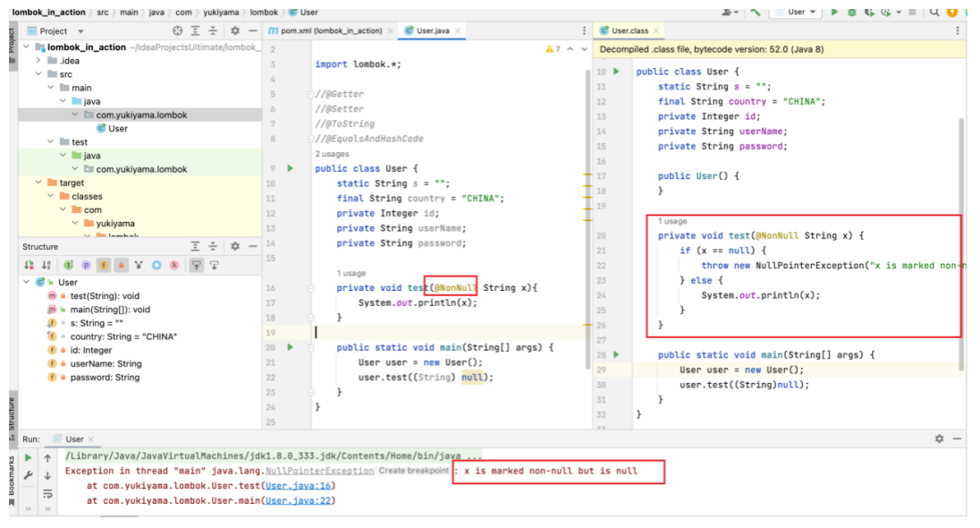
Task: Click the Soft-Wrap icon in Run panel
Action: pos(47,494)
